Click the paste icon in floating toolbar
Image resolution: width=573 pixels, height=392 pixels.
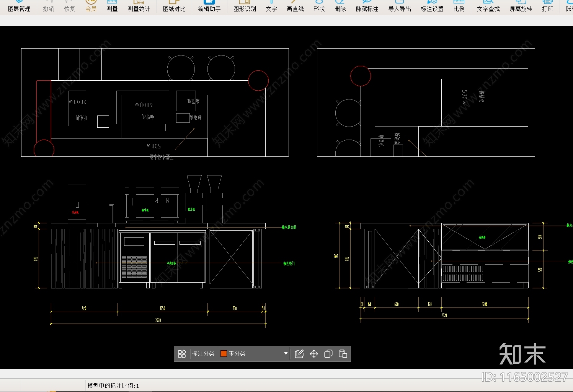click(x=343, y=354)
